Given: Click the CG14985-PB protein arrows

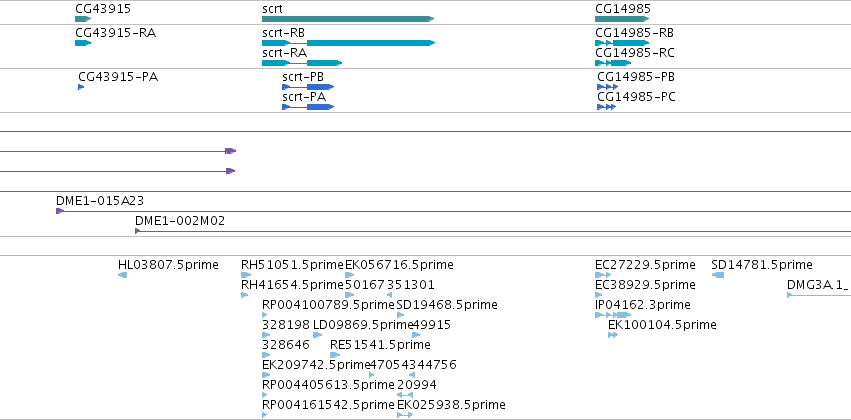Looking at the screenshot, I should [607, 87].
